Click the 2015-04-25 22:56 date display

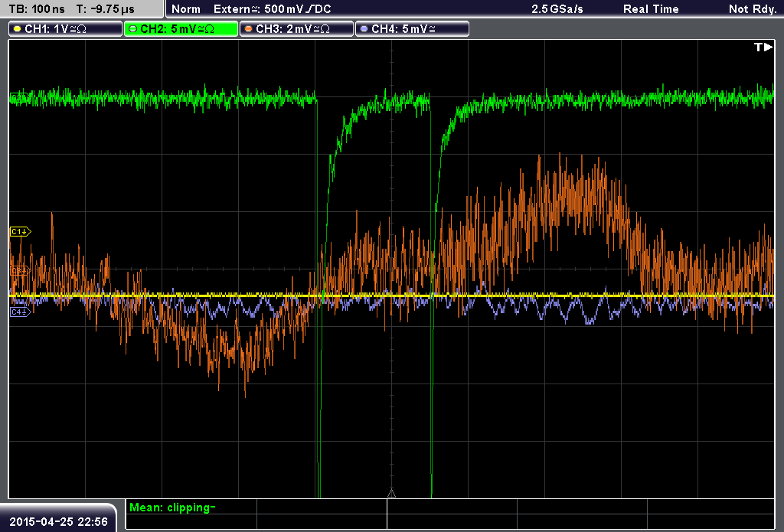pos(58,522)
